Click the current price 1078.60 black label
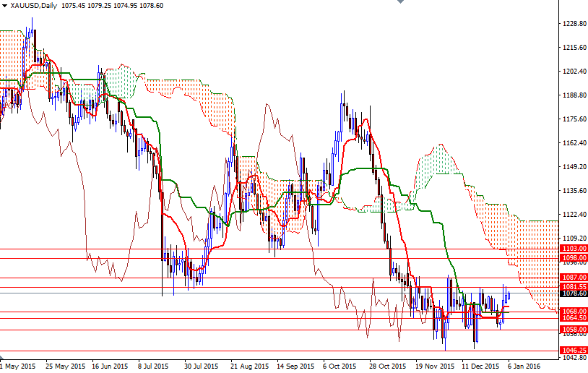This screenshot has width=588, height=373. pos(574,293)
